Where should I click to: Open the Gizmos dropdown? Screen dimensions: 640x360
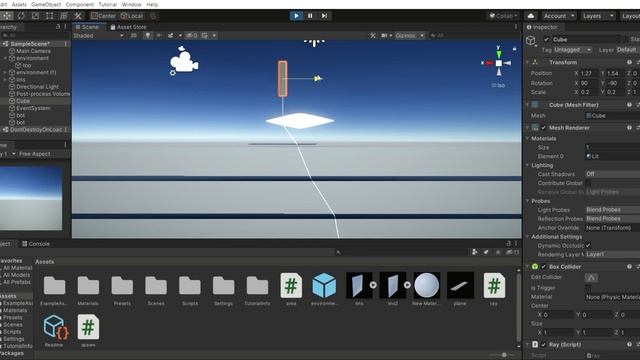pos(409,36)
